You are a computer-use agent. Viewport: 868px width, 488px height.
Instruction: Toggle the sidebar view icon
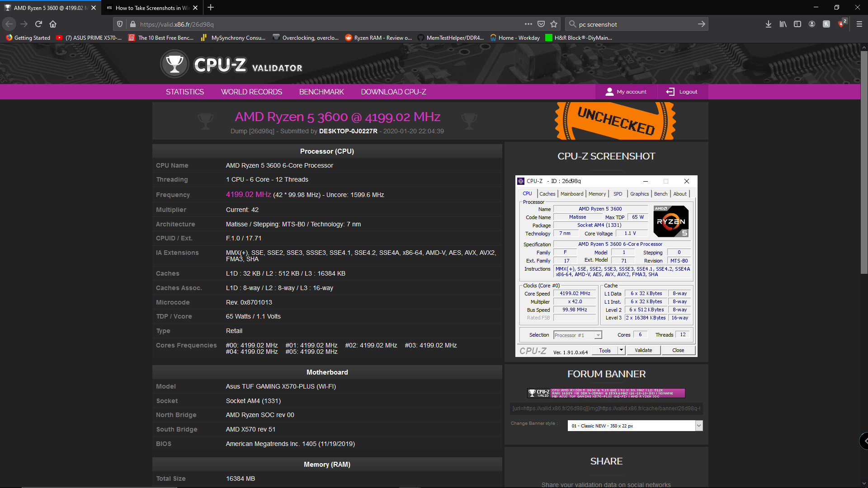797,24
